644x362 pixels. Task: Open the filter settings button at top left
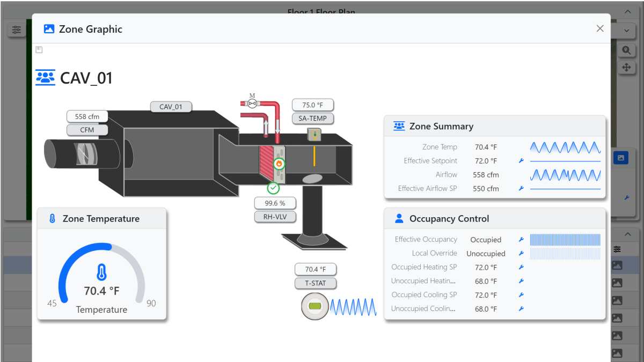tap(17, 29)
